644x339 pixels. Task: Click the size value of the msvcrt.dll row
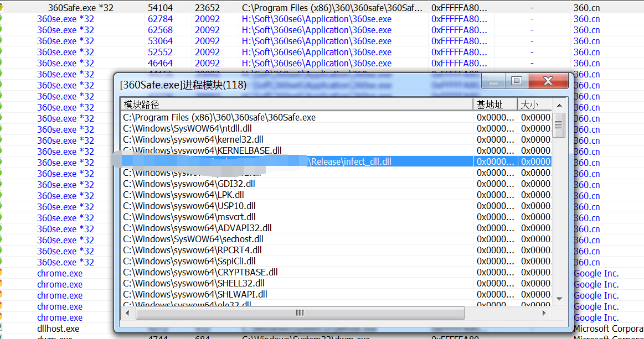tap(535, 217)
